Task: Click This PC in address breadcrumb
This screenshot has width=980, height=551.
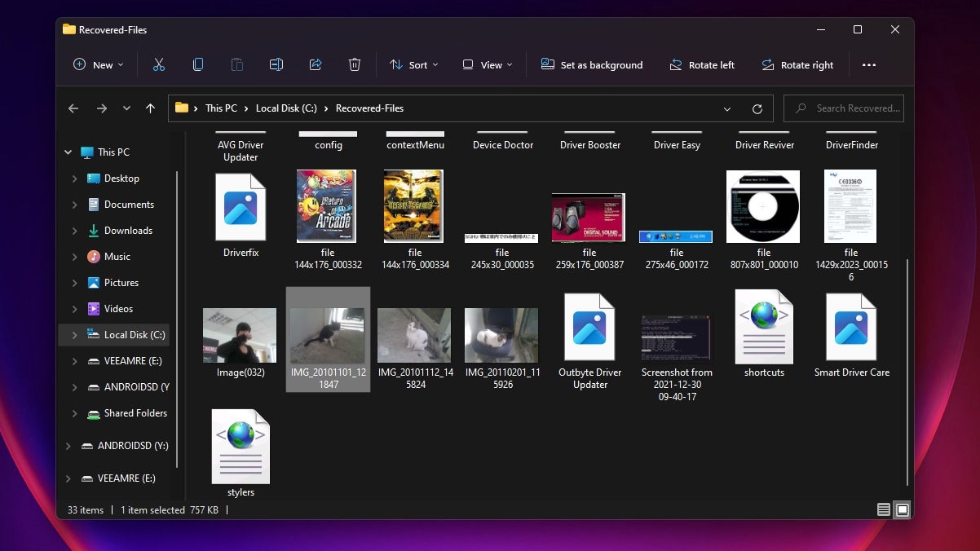Action: tap(221, 108)
